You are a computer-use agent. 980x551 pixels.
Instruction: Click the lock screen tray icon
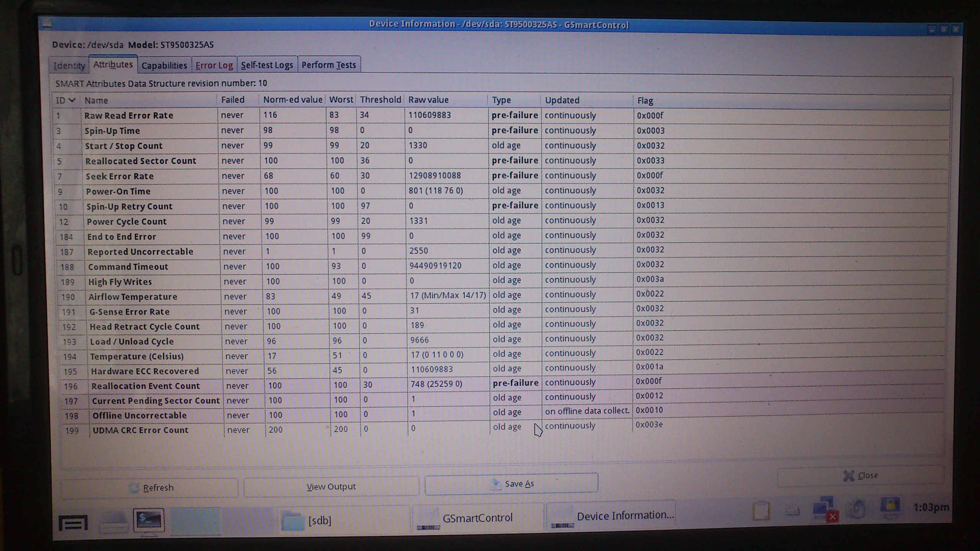tap(890, 507)
